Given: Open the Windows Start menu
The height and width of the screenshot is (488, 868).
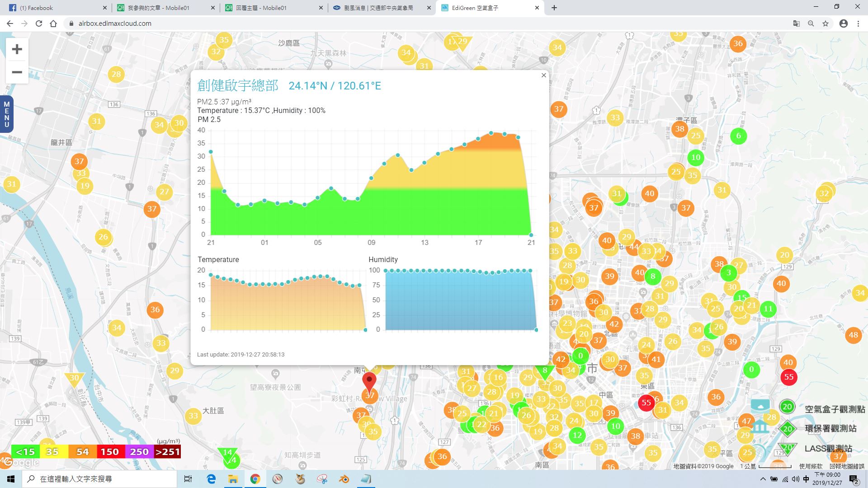Looking at the screenshot, I should tap(11, 479).
